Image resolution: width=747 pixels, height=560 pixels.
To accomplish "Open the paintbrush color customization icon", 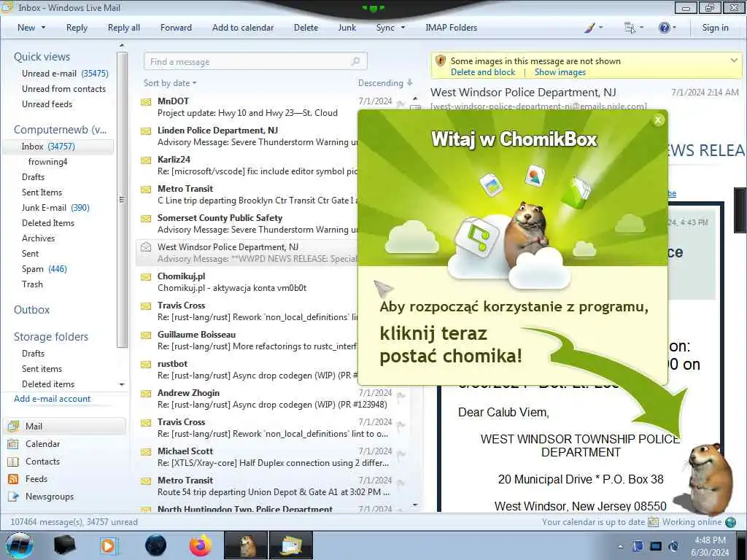I will point(589,28).
